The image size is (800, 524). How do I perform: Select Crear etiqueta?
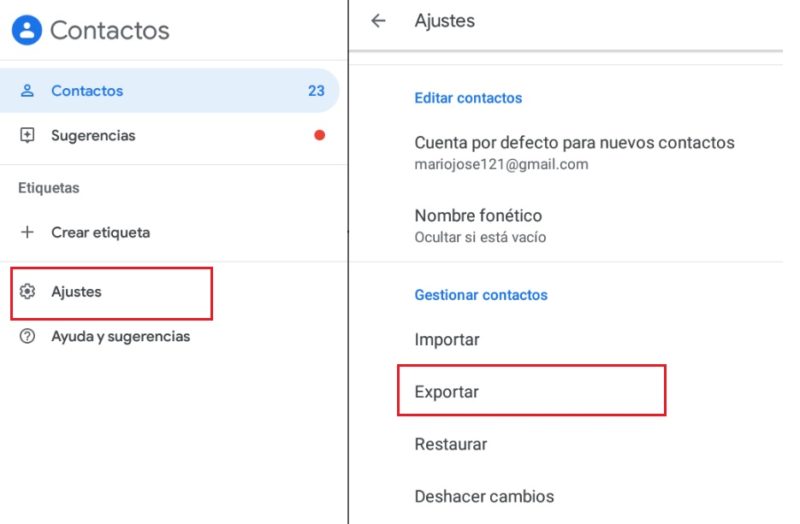click(100, 232)
